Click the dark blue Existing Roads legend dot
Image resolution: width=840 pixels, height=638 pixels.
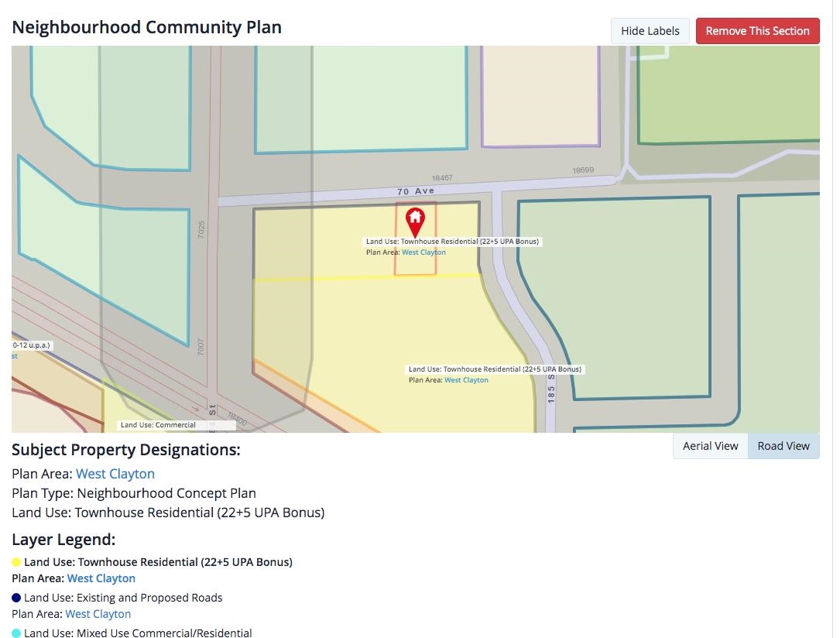point(16,597)
